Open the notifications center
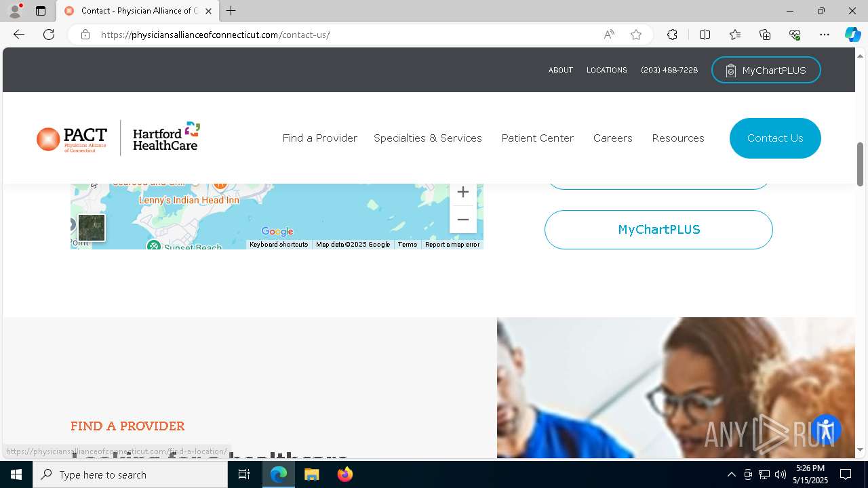The image size is (868, 488). [846, 474]
